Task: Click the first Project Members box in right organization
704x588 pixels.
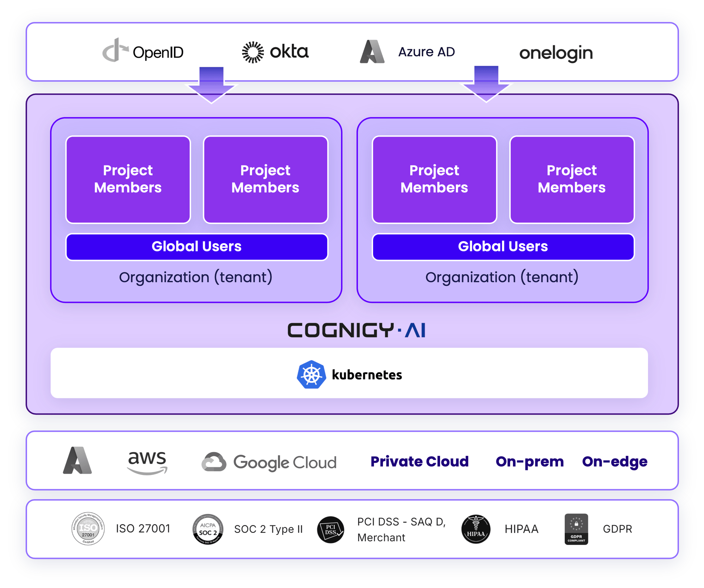Action: coord(434,180)
